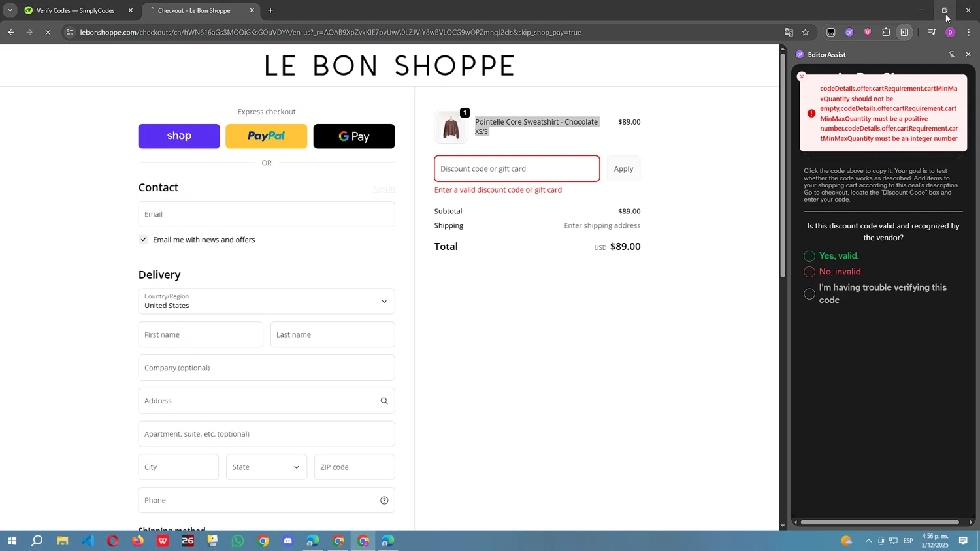Close the Verify Codes tab

point(131,10)
